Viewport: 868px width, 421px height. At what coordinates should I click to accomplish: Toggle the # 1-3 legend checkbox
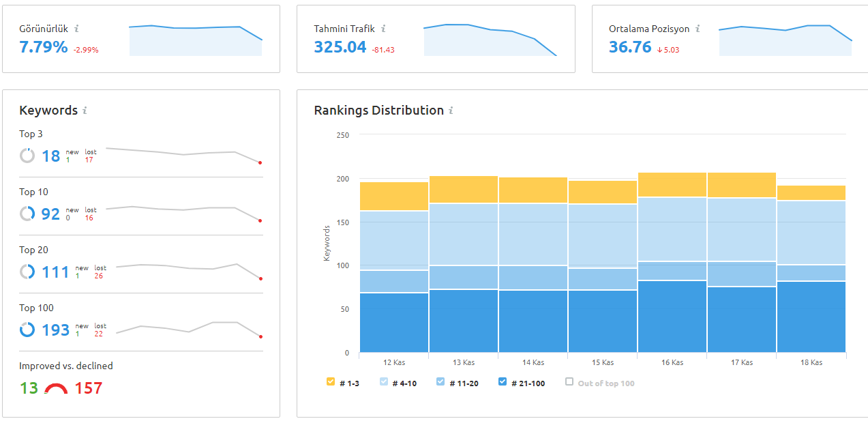[331, 382]
